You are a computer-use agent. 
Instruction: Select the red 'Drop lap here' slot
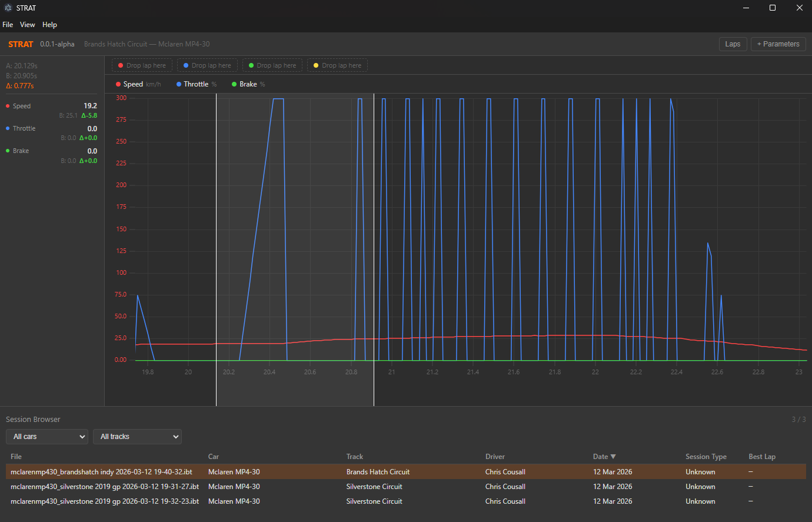pos(142,65)
